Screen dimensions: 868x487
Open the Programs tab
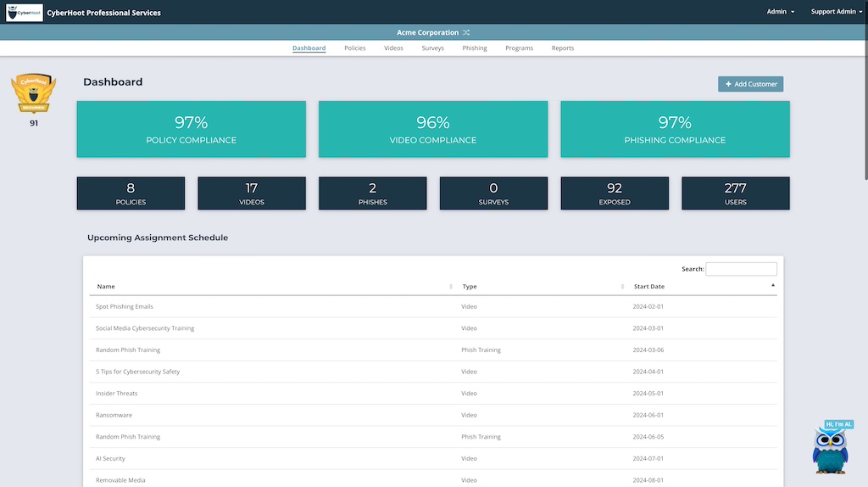click(x=520, y=48)
